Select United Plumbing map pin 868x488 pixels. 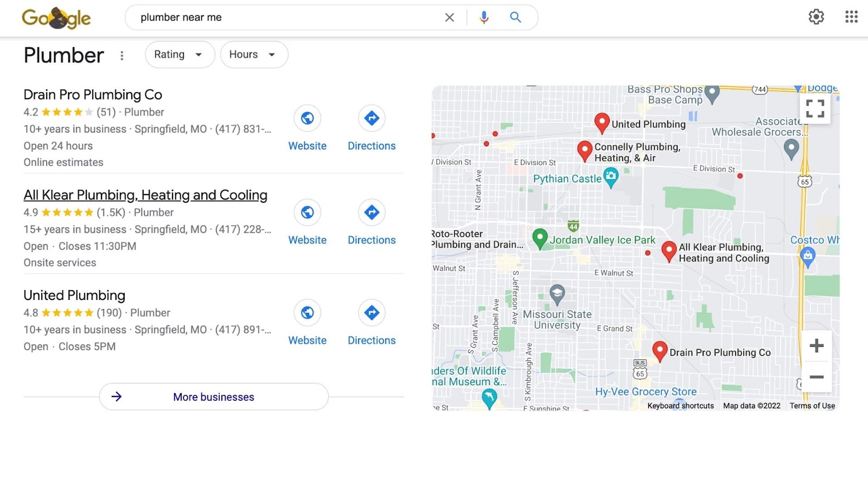(x=602, y=123)
